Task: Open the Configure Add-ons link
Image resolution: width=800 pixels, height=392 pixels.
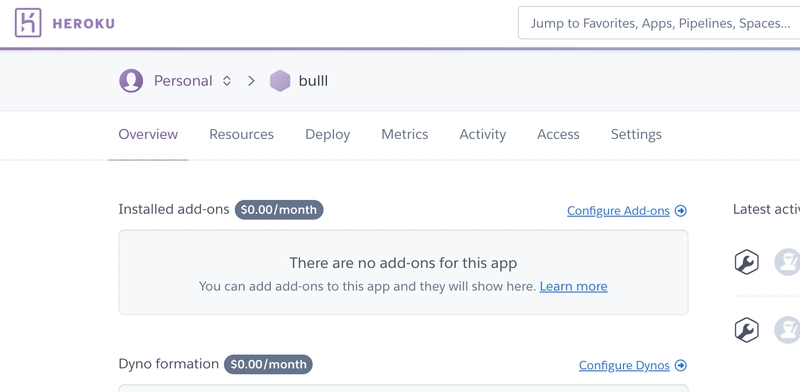Action: [618, 211]
